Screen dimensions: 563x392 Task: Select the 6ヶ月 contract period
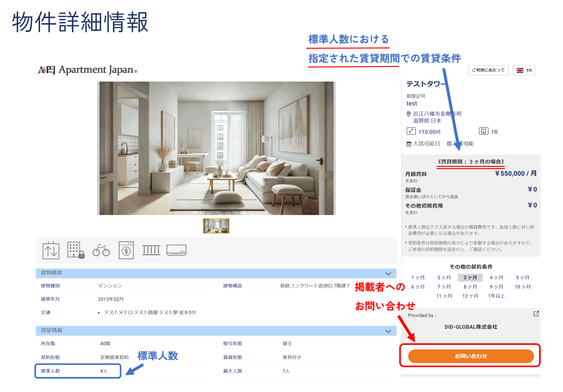tap(418, 287)
